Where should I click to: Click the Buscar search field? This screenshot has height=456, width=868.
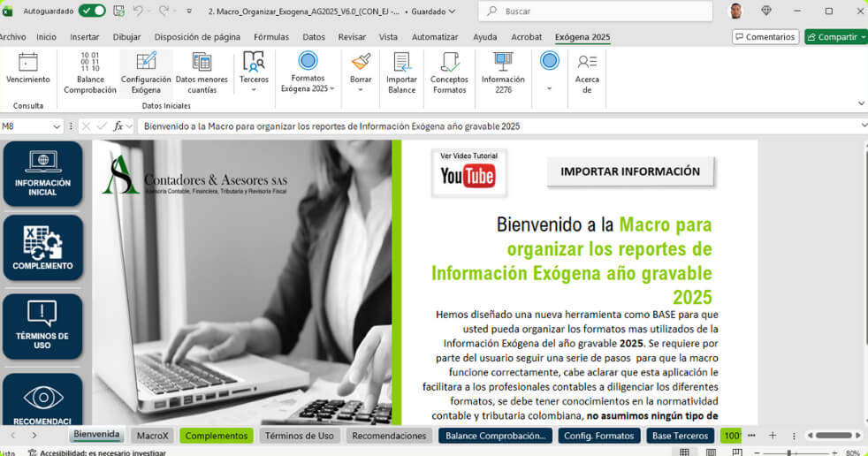(595, 11)
